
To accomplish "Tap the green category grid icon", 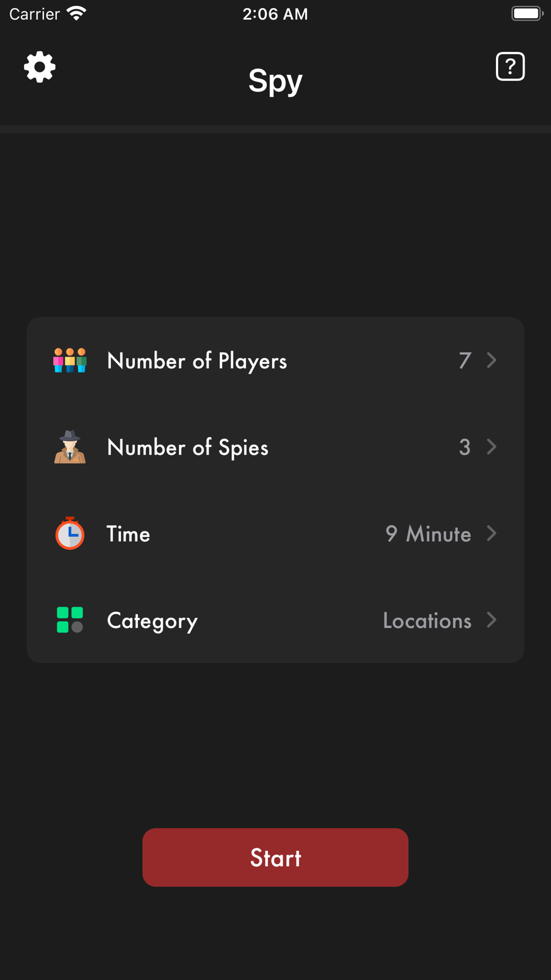I will click(70, 620).
